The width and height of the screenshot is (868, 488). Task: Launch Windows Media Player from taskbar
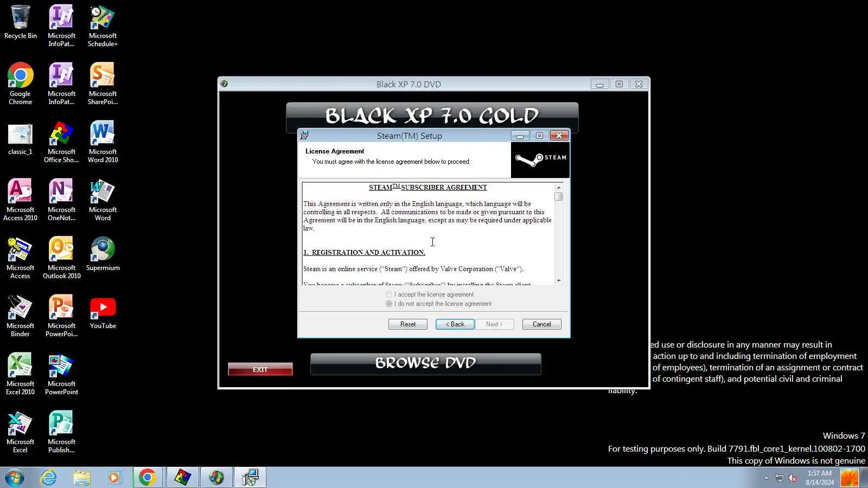coord(114,478)
